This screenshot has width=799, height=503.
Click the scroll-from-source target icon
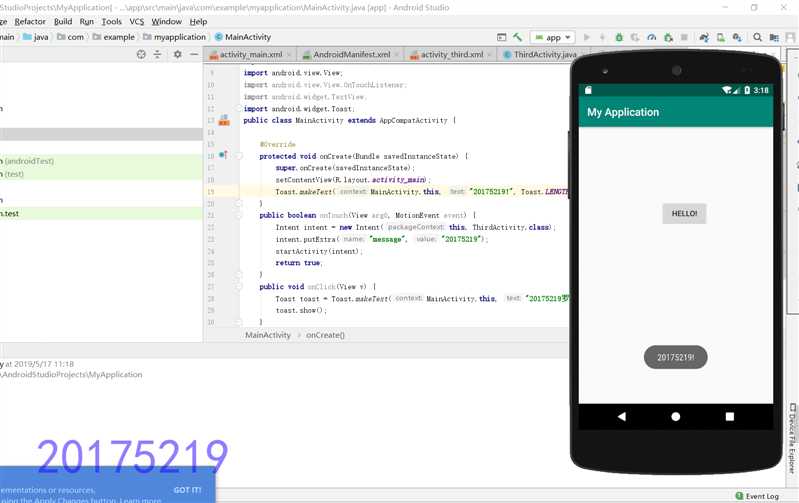(x=141, y=54)
